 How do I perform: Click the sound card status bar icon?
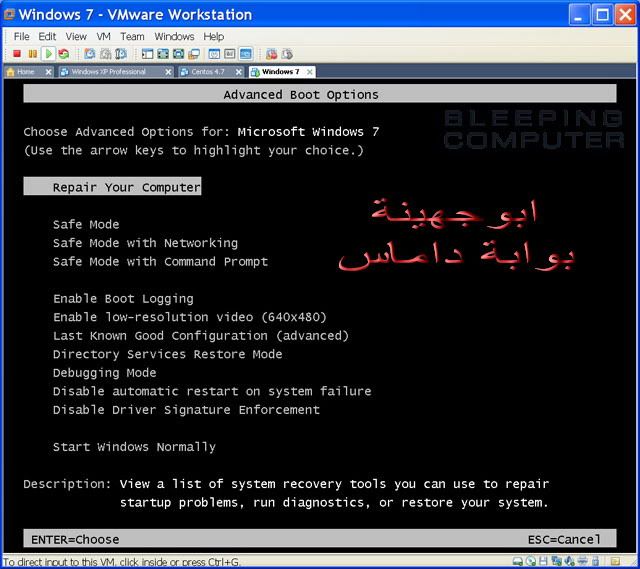tap(569, 561)
